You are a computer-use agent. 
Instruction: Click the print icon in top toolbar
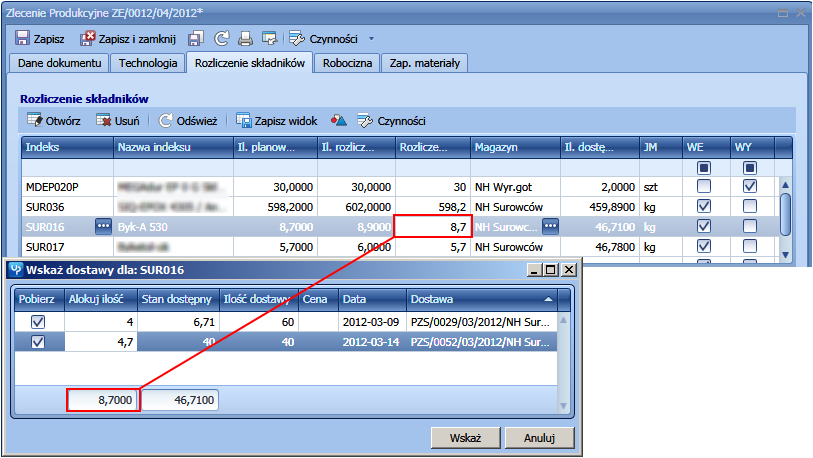pyautogui.click(x=245, y=39)
